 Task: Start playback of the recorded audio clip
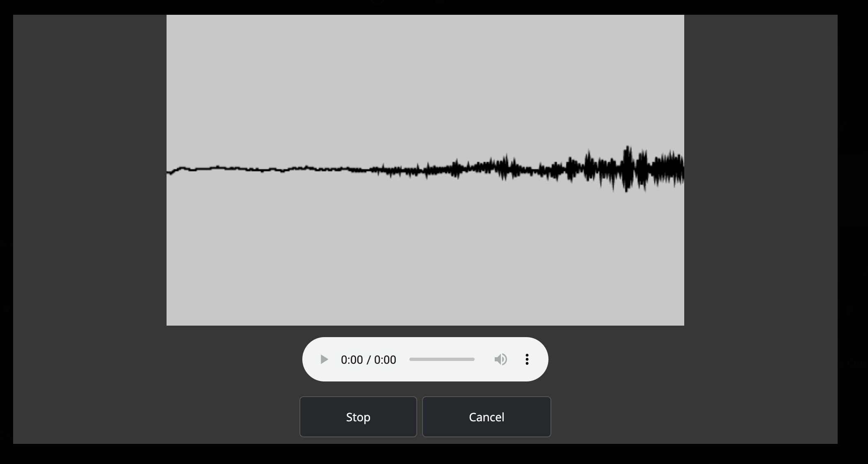(x=324, y=360)
